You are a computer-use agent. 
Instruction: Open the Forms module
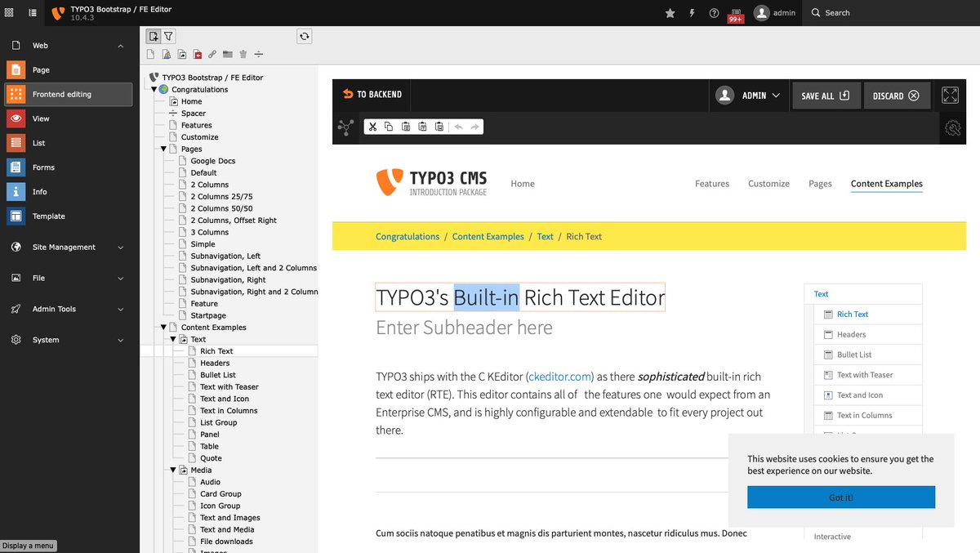tap(67, 167)
